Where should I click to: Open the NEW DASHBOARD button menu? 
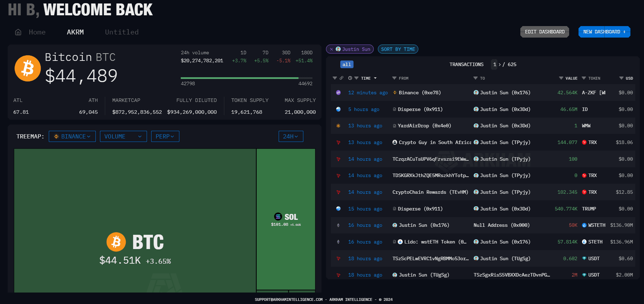pos(604,32)
